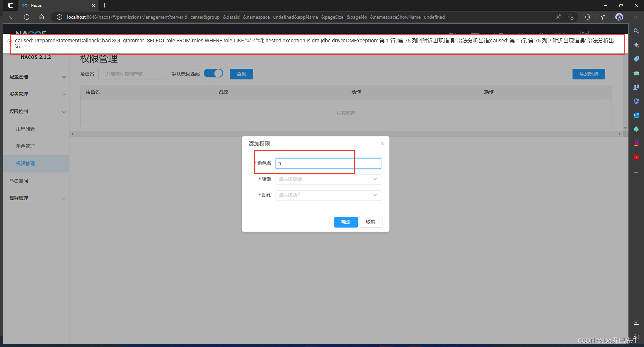Image resolution: width=644 pixels, height=347 pixels.
Task: Close the 添加权限 dialog with X
Action: 382,143
